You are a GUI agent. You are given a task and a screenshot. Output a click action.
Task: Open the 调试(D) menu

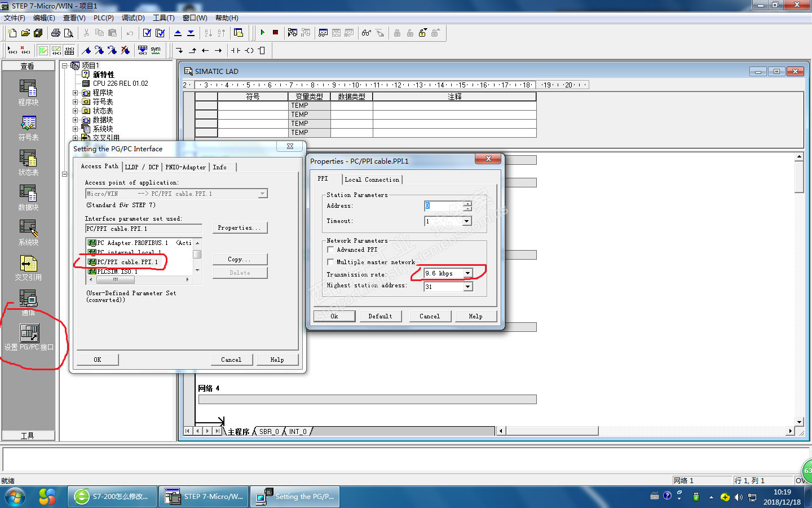point(133,18)
